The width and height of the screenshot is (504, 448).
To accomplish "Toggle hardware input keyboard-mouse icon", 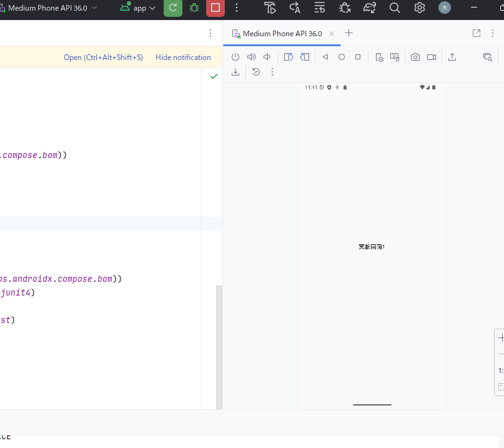I will (x=395, y=57).
